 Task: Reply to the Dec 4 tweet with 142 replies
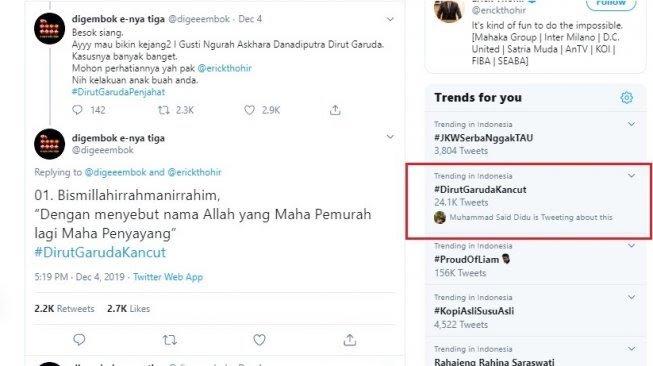click(77, 110)
